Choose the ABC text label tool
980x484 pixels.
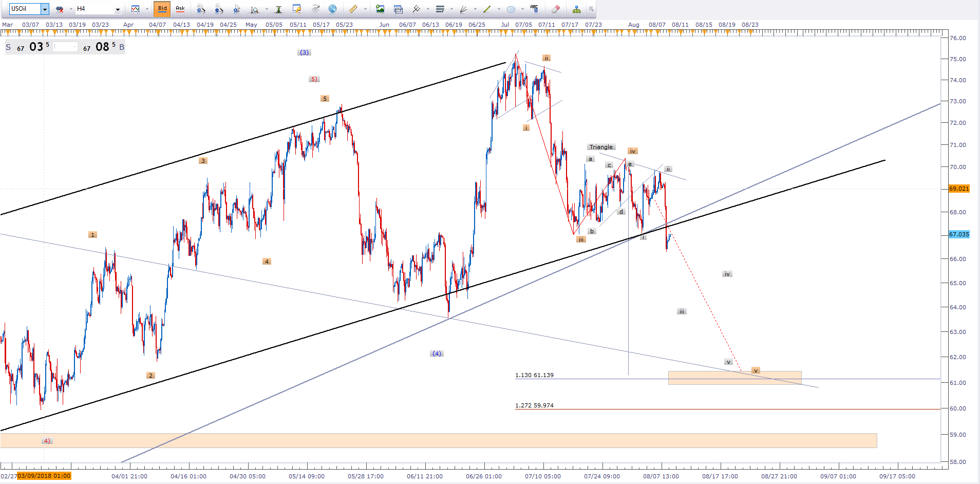click(534, 9)
